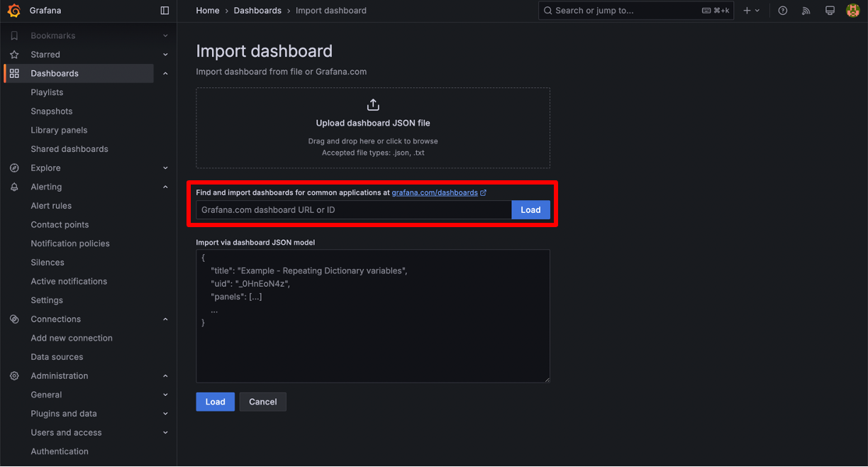The height and width of the screenshot is (467, 868).
Task: Click the Home breadcrumb
Action: click(x=208, y=11)
